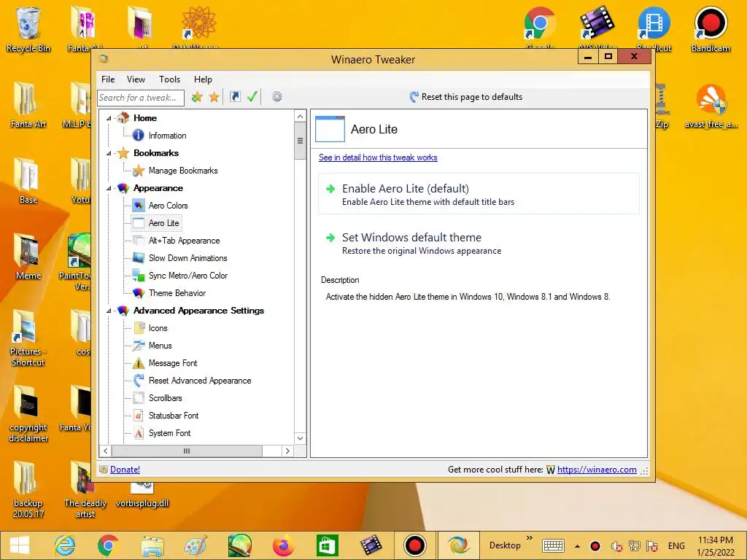Viewport: 747px width, 560px height.
Task: Click the tree horizontal scroll right arrow
Action: pos(287,451)
